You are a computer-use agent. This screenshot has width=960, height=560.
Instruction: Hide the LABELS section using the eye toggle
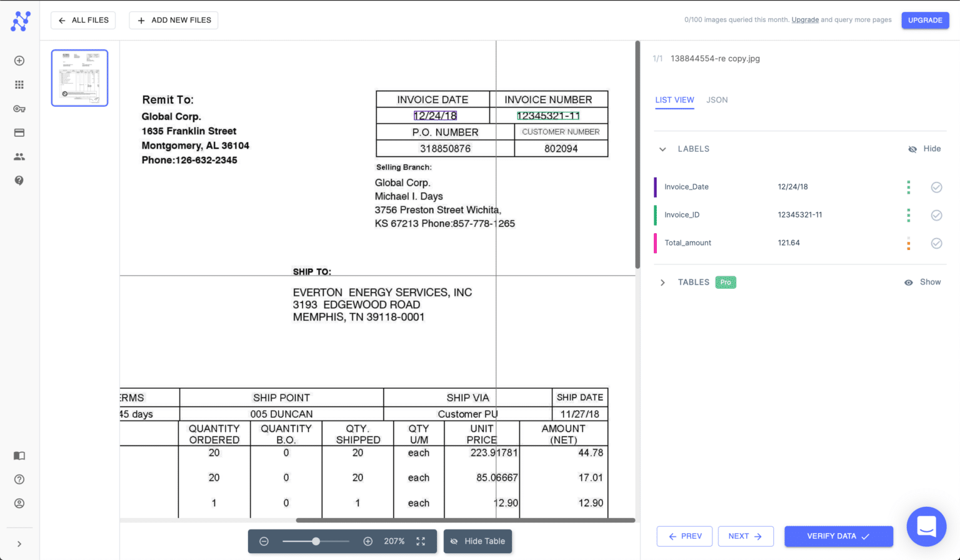[924, 149]
